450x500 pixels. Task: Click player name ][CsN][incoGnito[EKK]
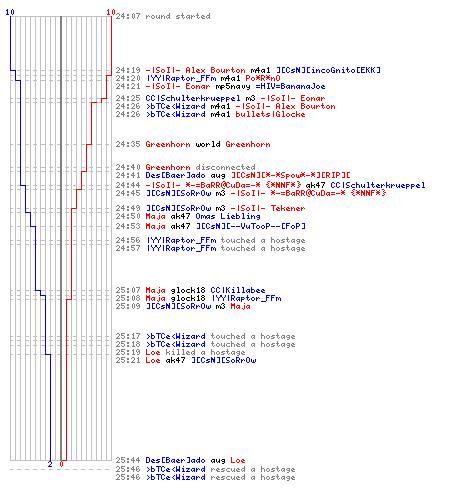pyautogui.click(x=328, y=70)
